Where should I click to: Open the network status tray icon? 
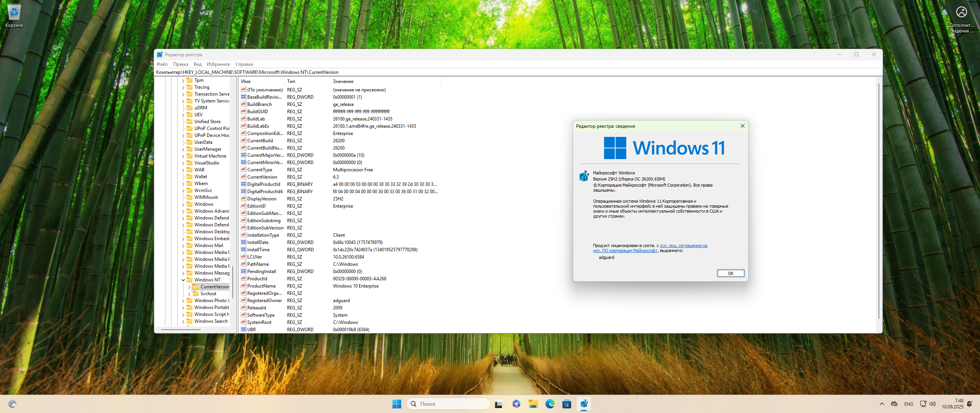[x=923, y=404]
